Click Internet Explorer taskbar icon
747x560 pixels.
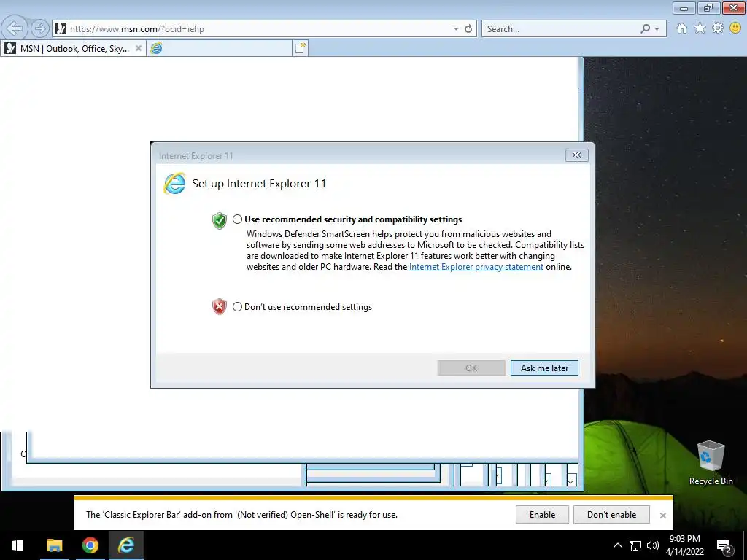point(126,545)
